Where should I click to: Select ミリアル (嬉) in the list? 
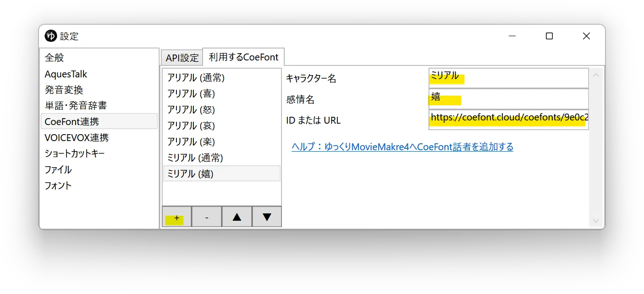pos(221,174)
